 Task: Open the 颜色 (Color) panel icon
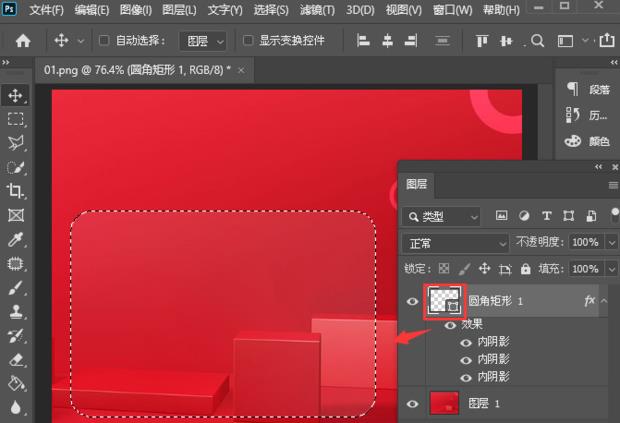pos(573,141)
